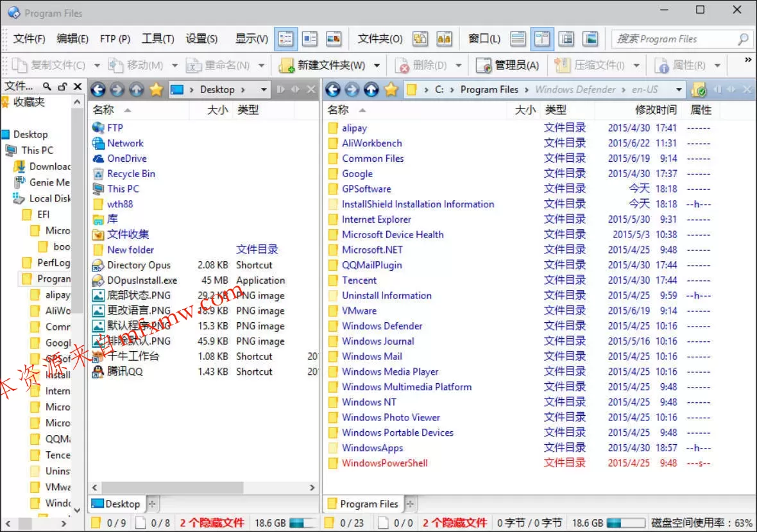
Task: Toggle dual vertical pane layout
Action: tap(542, 39)
